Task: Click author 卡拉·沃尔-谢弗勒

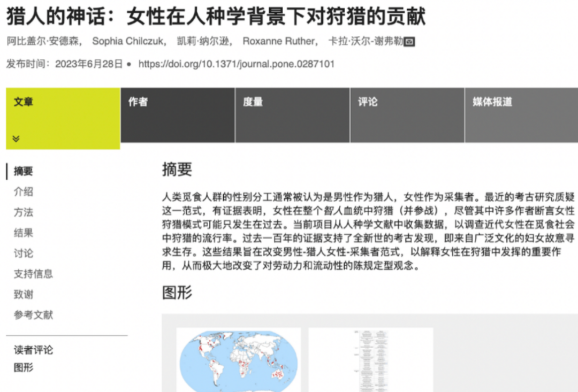Action: 366,41
